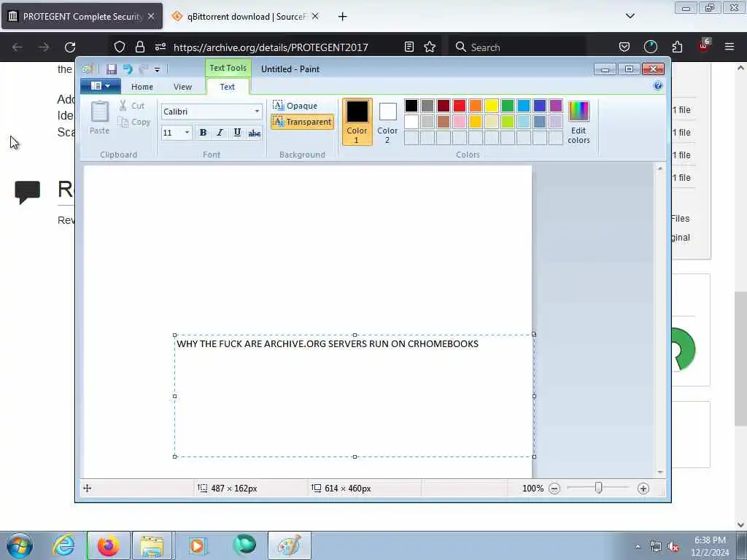Open the Extensions puzzle piece icon
Screen dimensions: 747x560
click(677, 47)
